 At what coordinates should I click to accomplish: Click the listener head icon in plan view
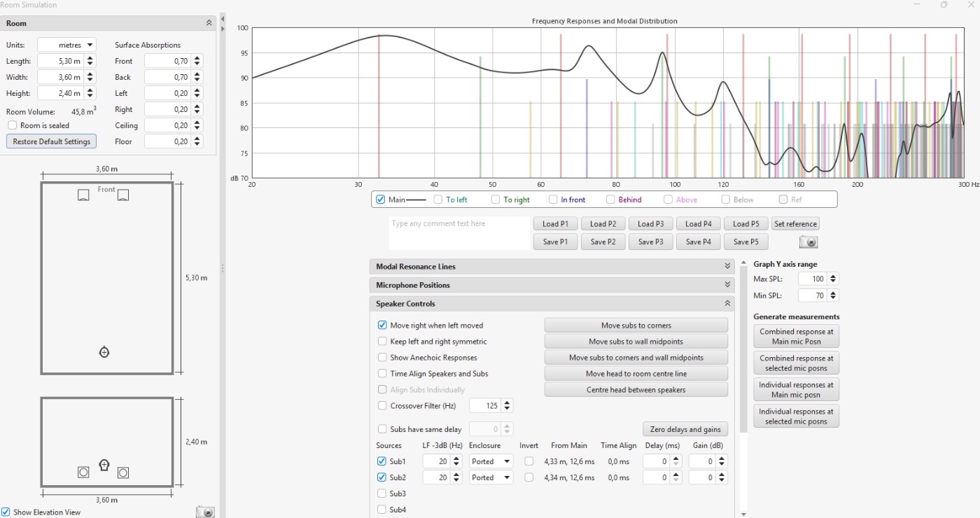(x=104, y=352)
